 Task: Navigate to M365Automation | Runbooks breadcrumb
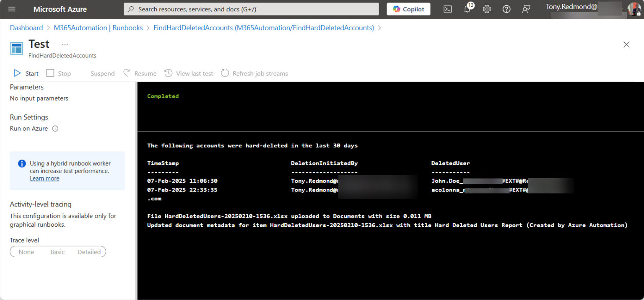[x=98, y=28]
